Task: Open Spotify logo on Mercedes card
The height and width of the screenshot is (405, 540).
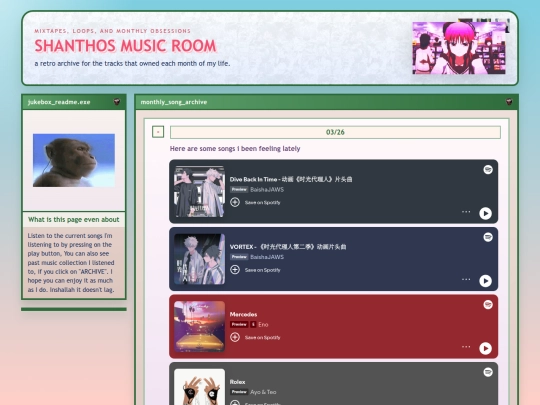Action: [488, 304]
